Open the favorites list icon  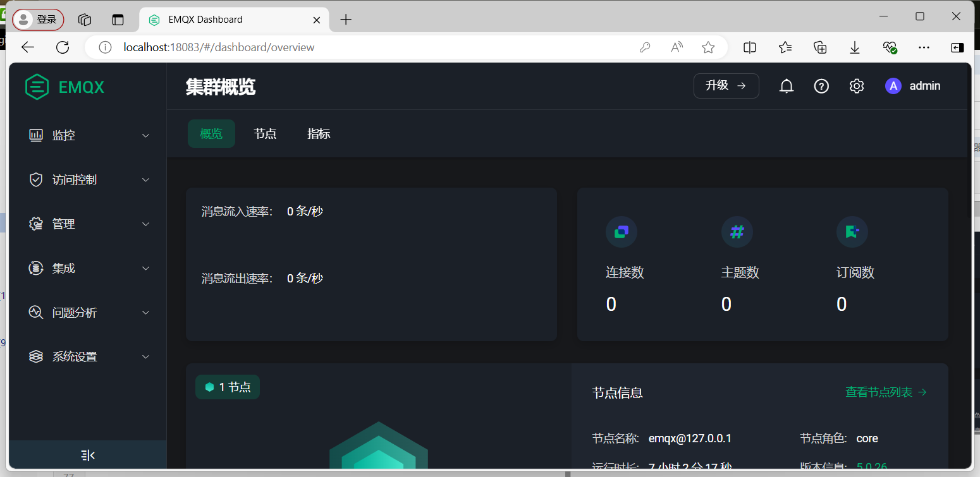pos(785,47)
